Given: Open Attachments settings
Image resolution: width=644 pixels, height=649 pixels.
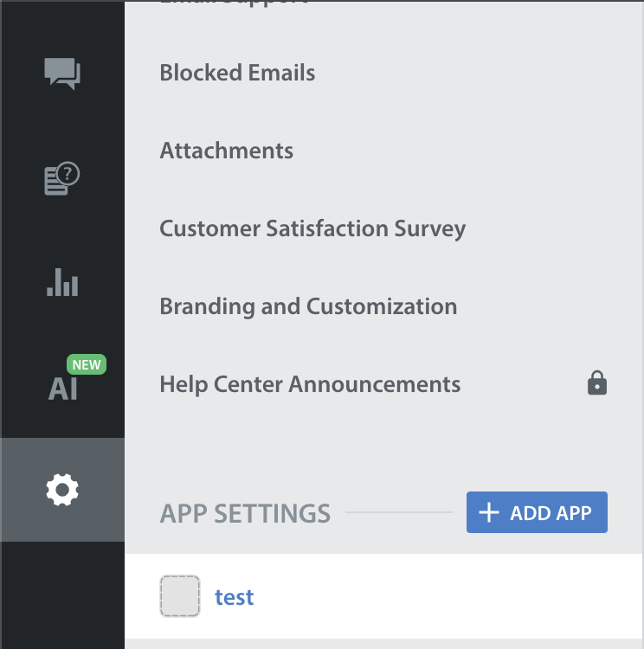Looking at the screenshot, I should (x=227, y=151).
